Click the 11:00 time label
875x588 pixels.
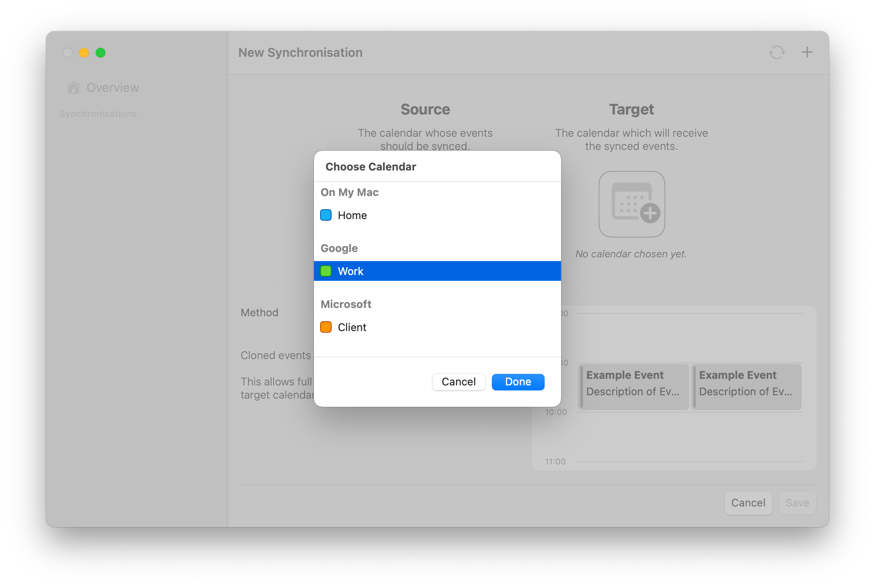coord(555,462)
